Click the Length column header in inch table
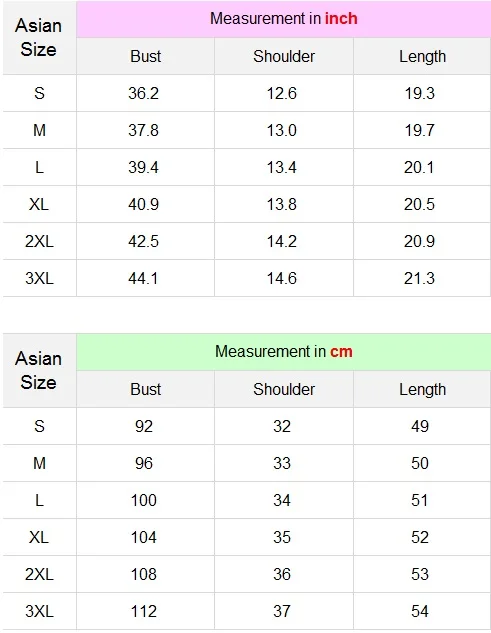491x633 pixels. pyautogui.click(x=422, y=57)
